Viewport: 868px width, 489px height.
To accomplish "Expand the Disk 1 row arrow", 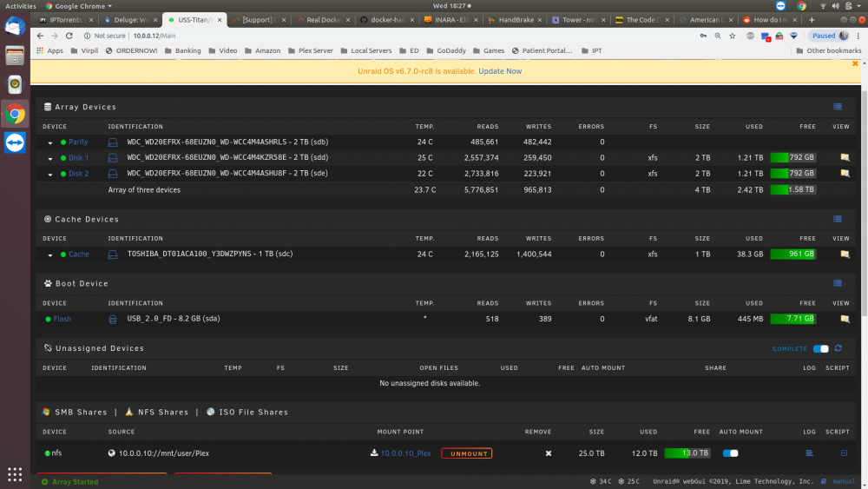I will pos(49,158).
